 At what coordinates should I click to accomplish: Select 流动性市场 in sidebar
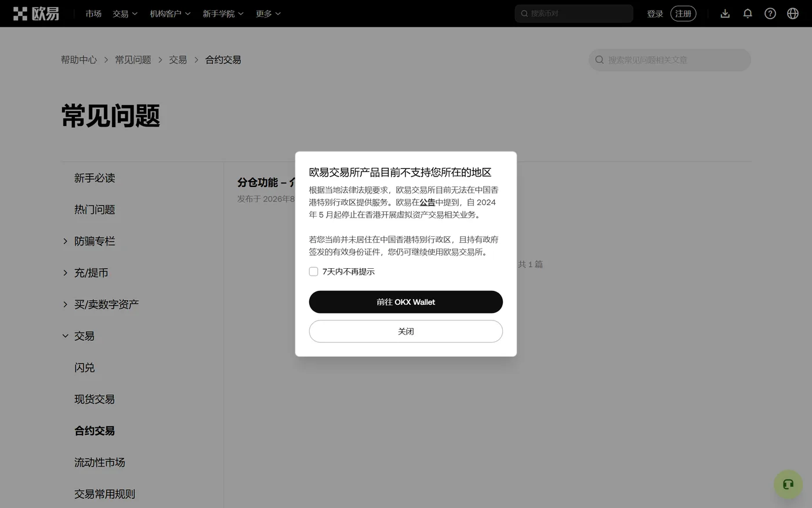pos(100,463)
